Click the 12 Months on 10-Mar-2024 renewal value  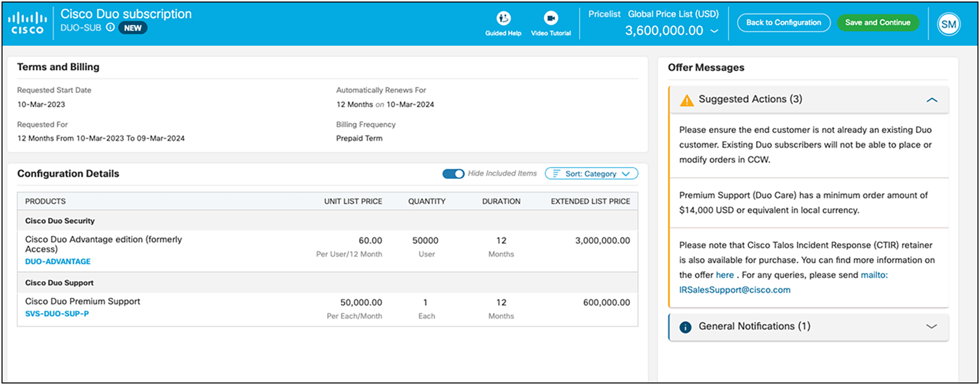385,105
